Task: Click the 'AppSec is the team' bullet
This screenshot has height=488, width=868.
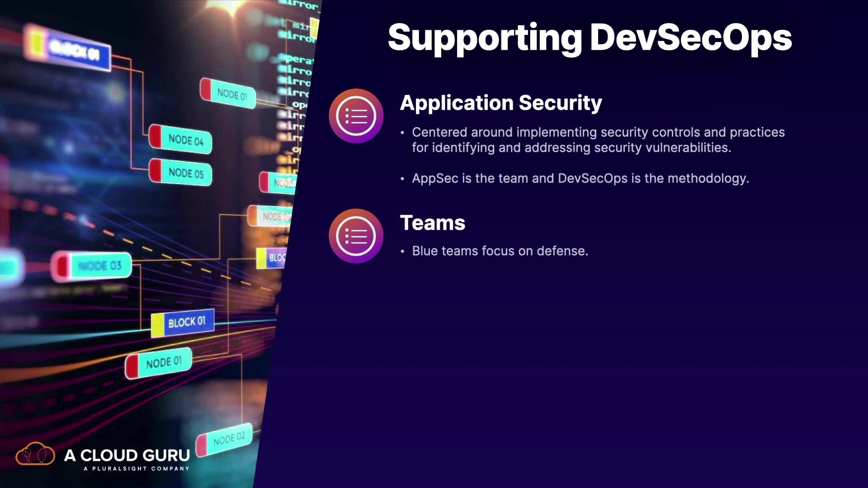Action: [580, 178]
